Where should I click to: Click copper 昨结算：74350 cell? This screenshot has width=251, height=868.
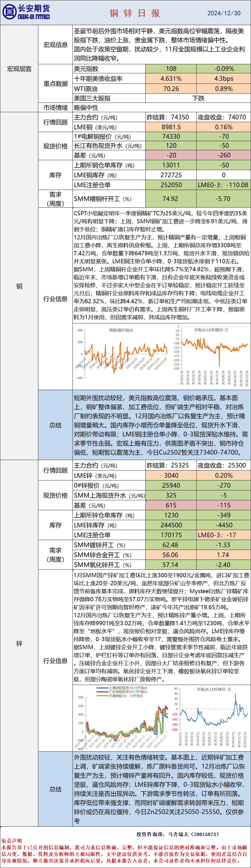171,117
